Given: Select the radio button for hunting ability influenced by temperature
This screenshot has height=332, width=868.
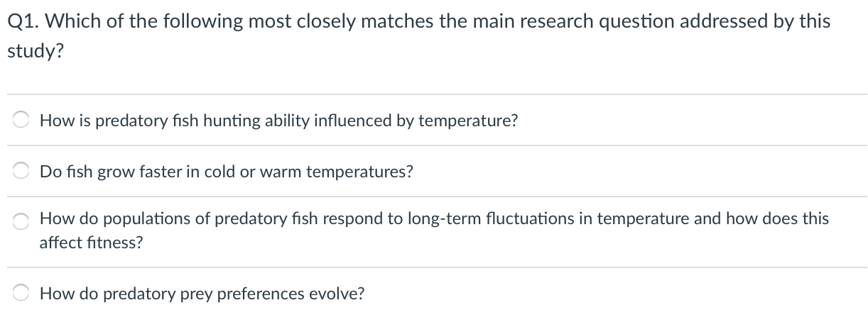Looking at the screenshot, I should pos(21,121).
